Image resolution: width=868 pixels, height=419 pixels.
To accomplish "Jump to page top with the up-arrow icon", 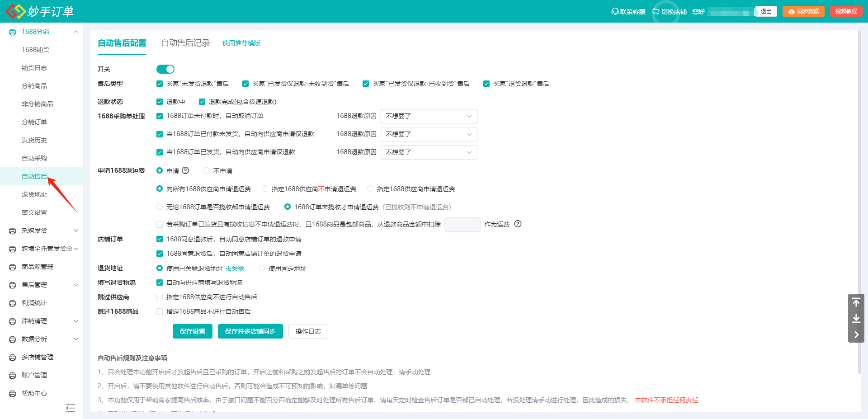I will pyautogui.click(x=856, y=302).
